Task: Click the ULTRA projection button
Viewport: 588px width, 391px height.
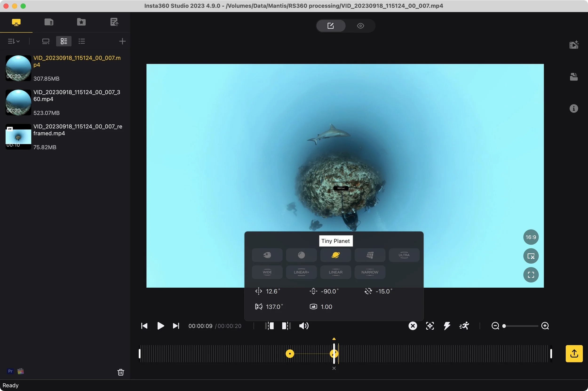Action: pyautogui.click(x=404, y=255)
